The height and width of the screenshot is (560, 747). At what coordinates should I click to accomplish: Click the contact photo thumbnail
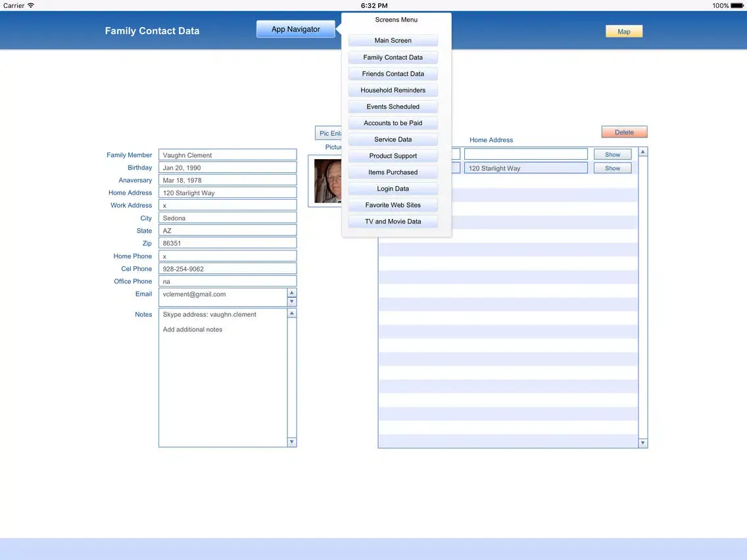[327, 181]
